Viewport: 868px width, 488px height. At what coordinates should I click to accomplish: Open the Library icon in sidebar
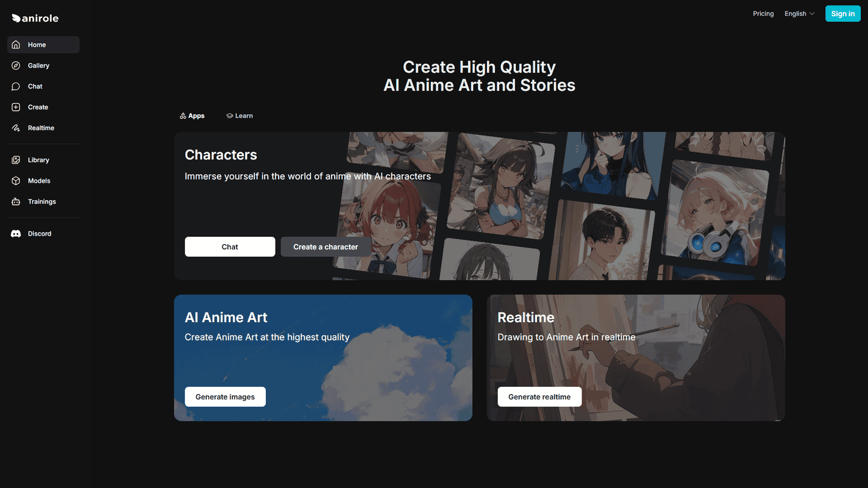coord(16,160)
